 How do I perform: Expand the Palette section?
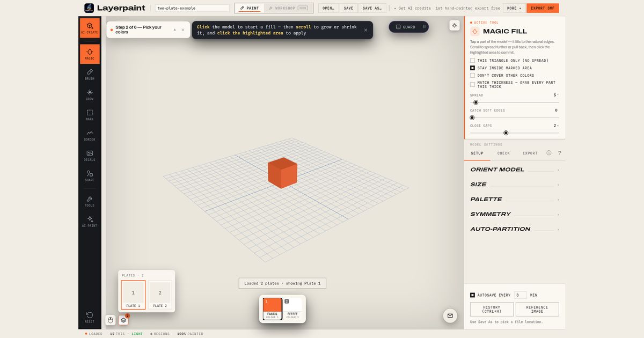(x=515, y=200)
